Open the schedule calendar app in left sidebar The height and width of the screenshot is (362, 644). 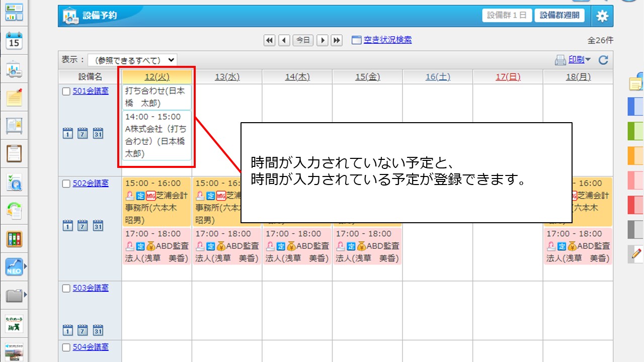(14, 42)
